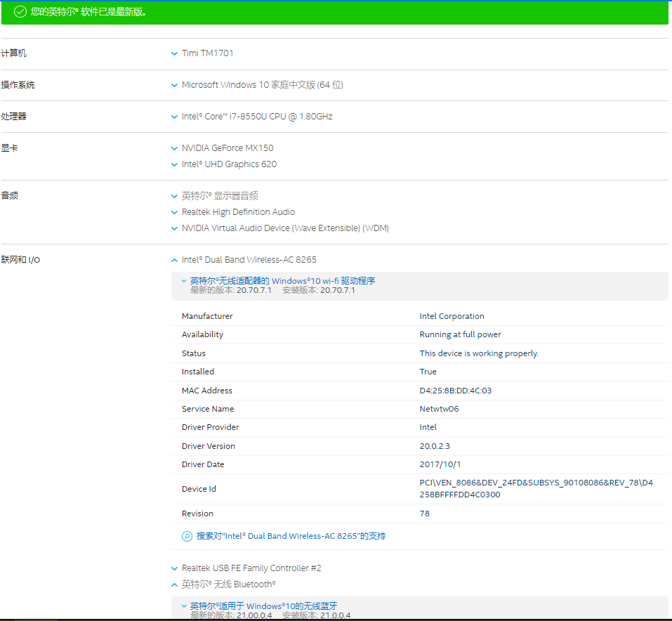The width and height of the screenshot is (672, 621).
Task: Open support search link for Wireless-AC 8265
Action: [x=291, y=536]
